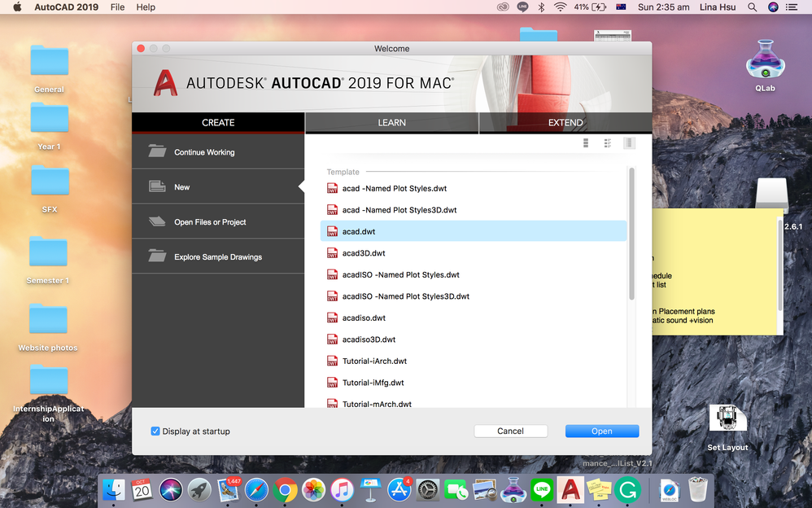The image size is (812, 508).
Task: Click the template list vertical scrollbar
Action: tap(631, 234)
